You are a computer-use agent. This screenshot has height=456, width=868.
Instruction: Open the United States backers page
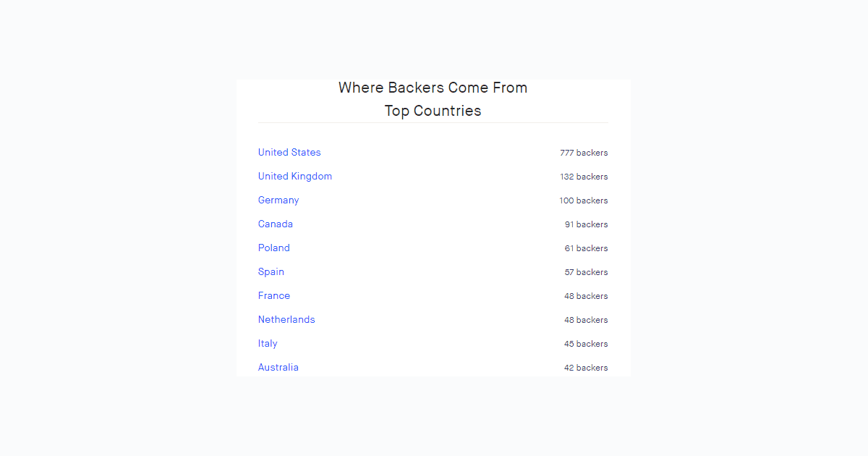pos(289,153)
